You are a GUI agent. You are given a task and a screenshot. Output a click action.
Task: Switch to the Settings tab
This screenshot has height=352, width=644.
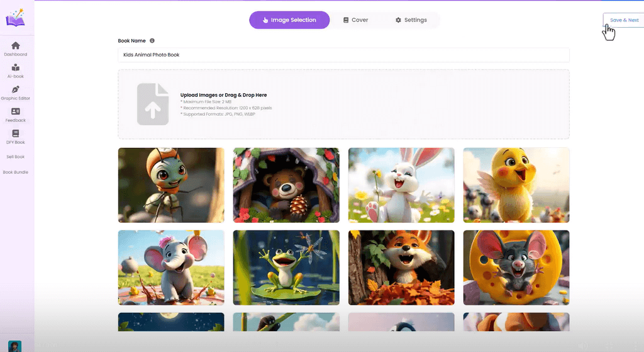pos(411,20)
